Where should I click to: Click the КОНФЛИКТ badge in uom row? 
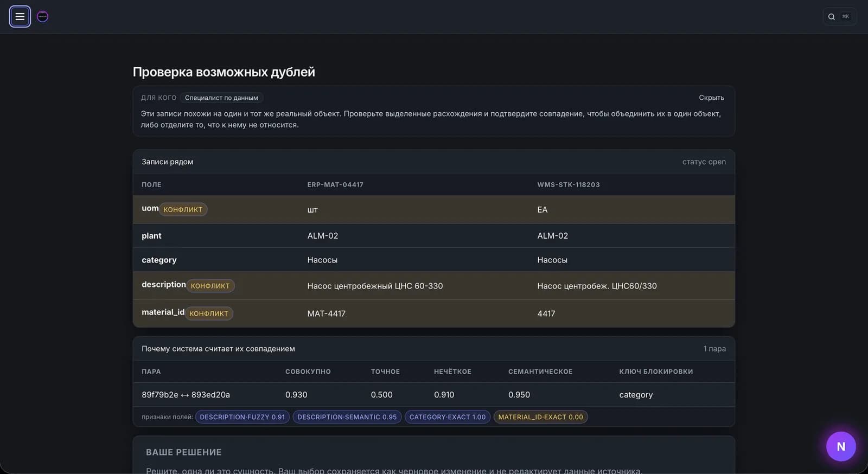pyautogui.click(x=183, y=209)
